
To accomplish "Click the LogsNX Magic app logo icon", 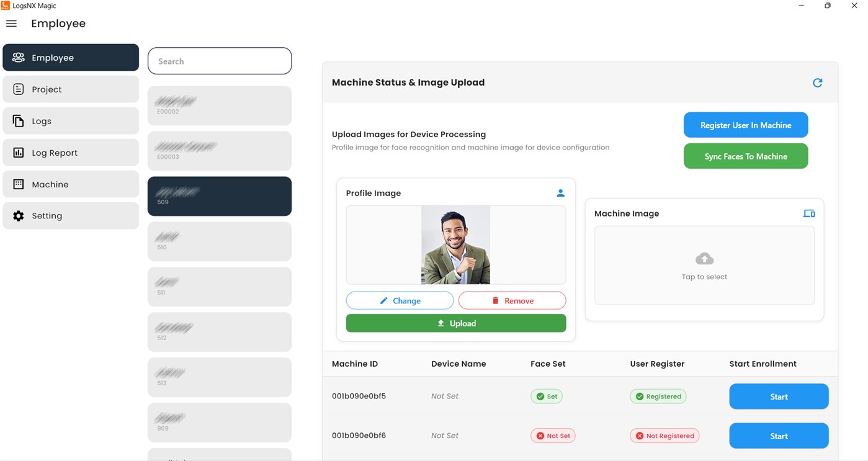I will tap(6, 6).
